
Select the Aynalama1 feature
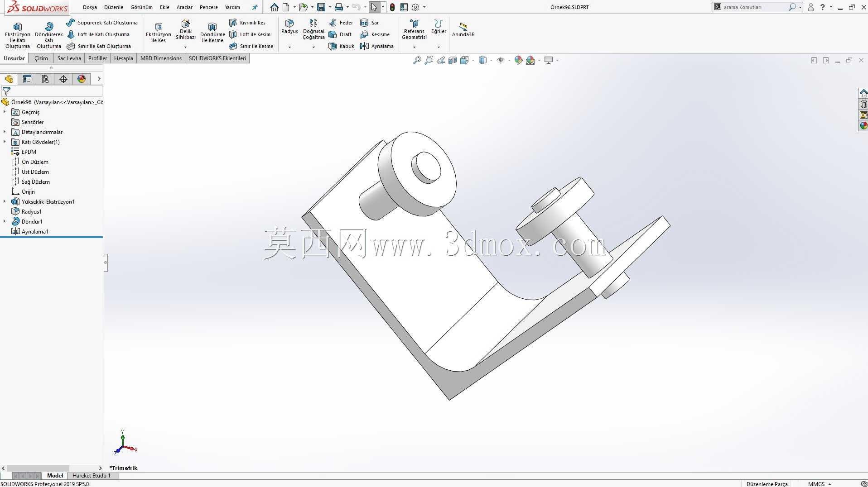(30, 232)
